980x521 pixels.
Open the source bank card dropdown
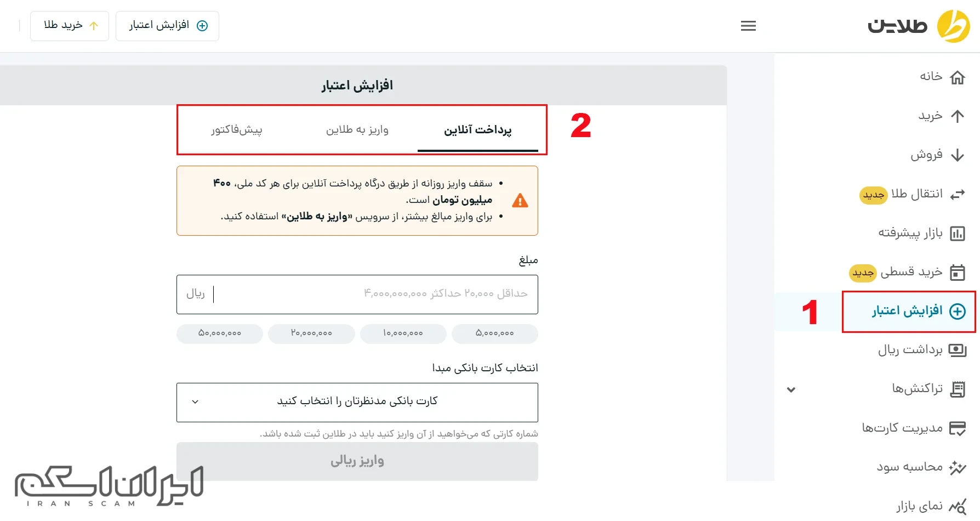pos(357,402)
